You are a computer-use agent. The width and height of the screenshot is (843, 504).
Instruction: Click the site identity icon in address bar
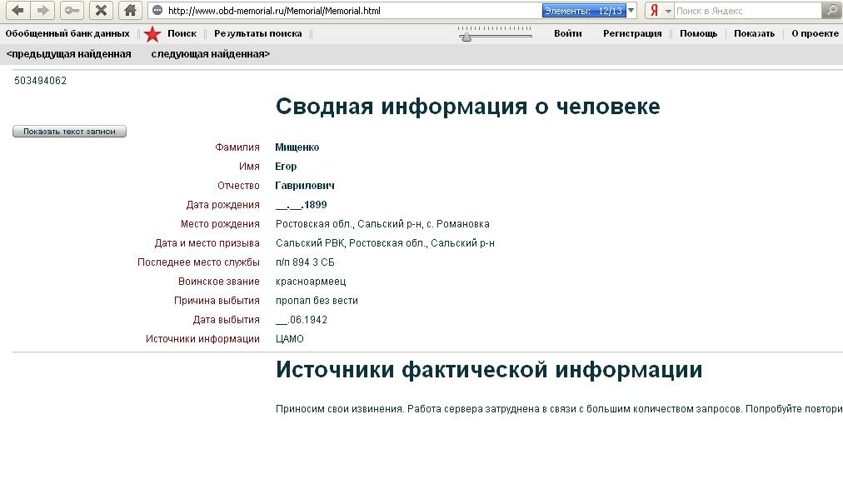click(157, 11)
